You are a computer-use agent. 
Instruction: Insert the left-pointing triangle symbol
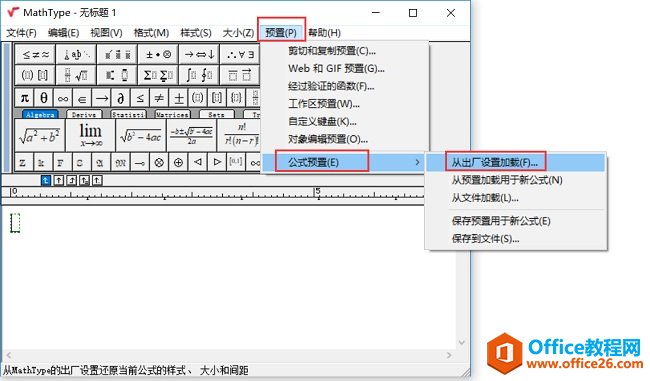tap(198, 163)
